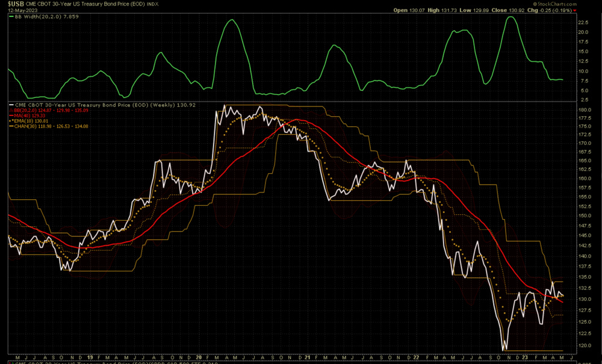The width and height of the screenshot is (602, 364).
Task: Click the INDX label after the title
Action: pos(153,4)
